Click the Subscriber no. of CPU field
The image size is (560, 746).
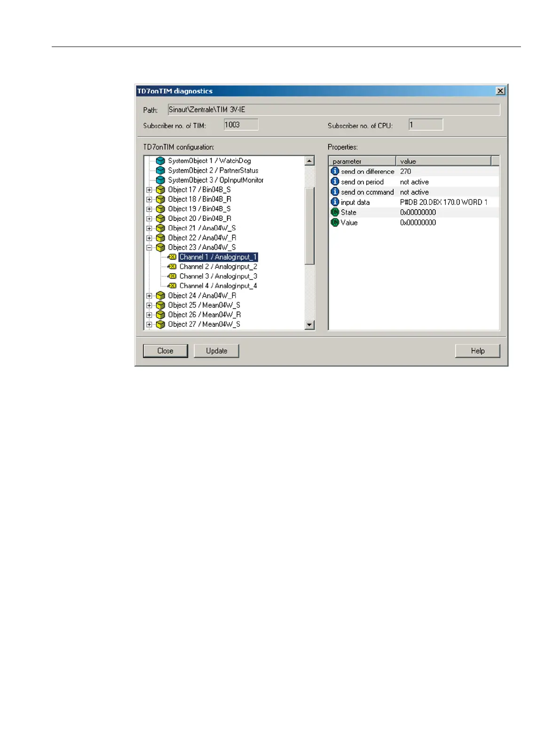point(426,125)
